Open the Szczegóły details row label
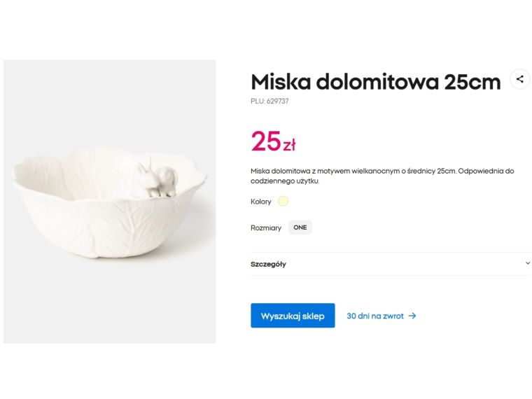 click(x=268, y=264)
